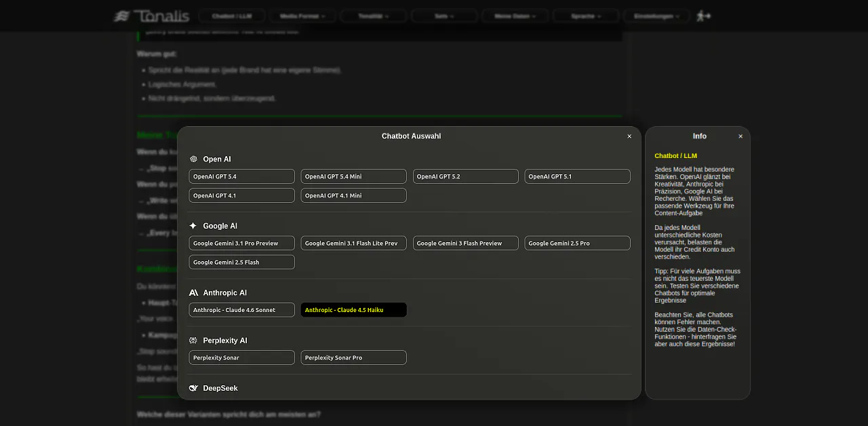Viewport: 868px width, 426px height.
Task: Select Google Gemini 3.1 Pro Preview
Action: pyautogui.click(x=242, y=243)
